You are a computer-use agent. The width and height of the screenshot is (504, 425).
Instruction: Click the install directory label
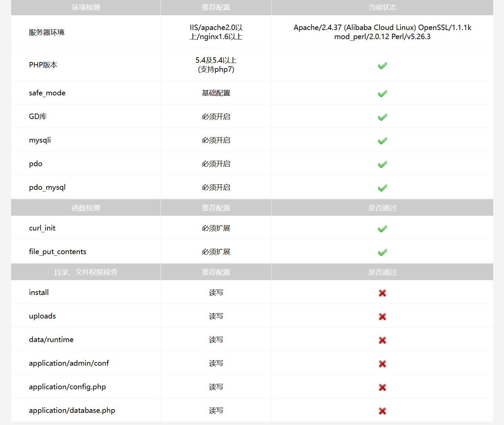[39, 293]
